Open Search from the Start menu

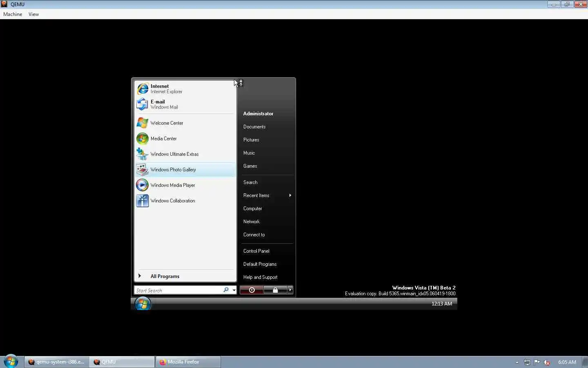coord(250,182)
